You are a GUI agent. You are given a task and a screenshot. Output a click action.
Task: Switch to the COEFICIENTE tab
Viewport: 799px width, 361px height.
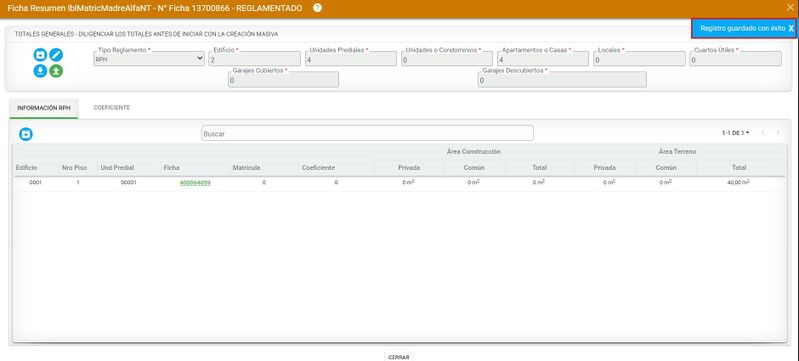(112, 108)
